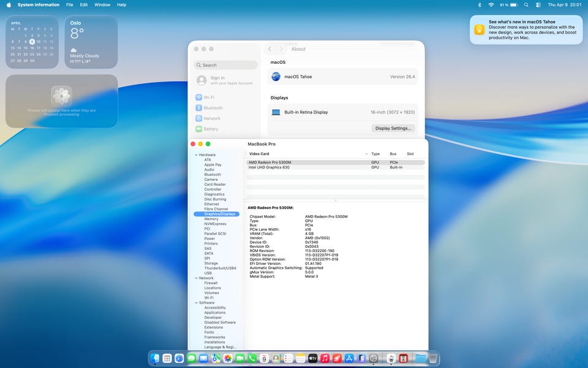Open Music app in Dock
Image resolution: width=588 pixels, height=368 pixels.
325,358
